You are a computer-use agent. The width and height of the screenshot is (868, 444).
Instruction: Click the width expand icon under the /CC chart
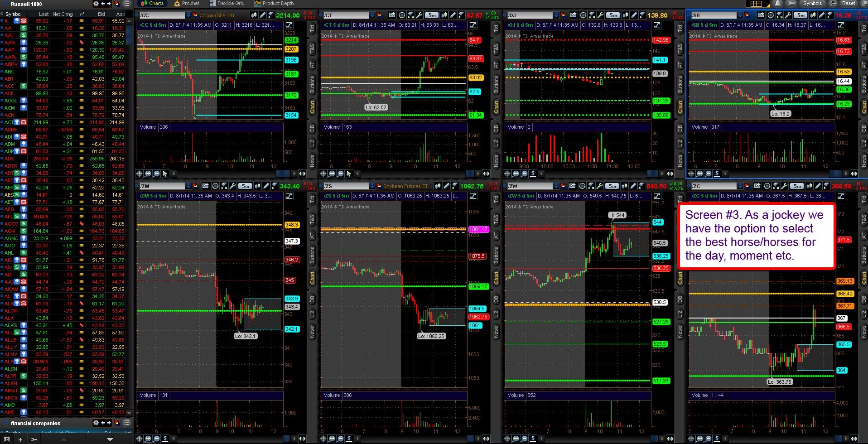(302, 174)
